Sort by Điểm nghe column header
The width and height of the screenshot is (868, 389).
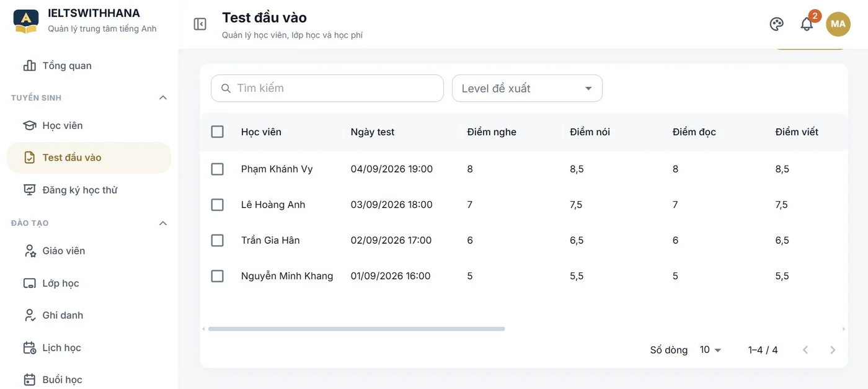[492, 132]
